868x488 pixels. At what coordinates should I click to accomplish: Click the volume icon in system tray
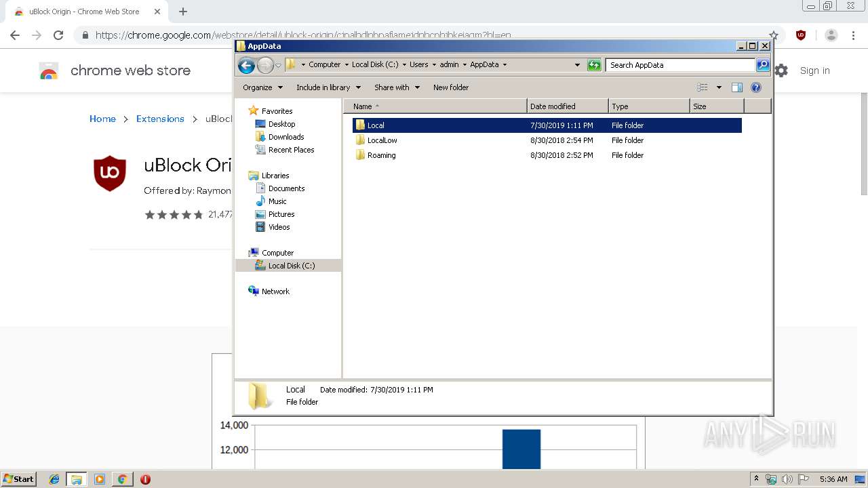point(787,479)
